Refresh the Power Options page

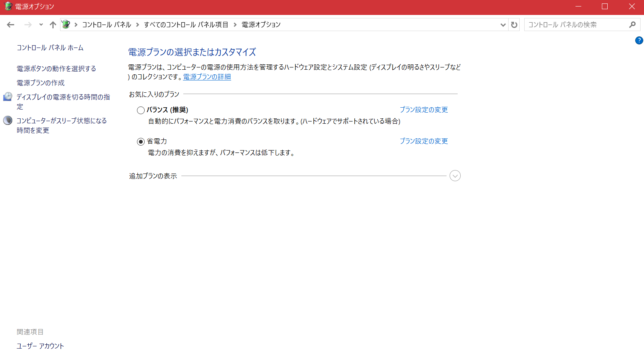[x=514, y=25]
